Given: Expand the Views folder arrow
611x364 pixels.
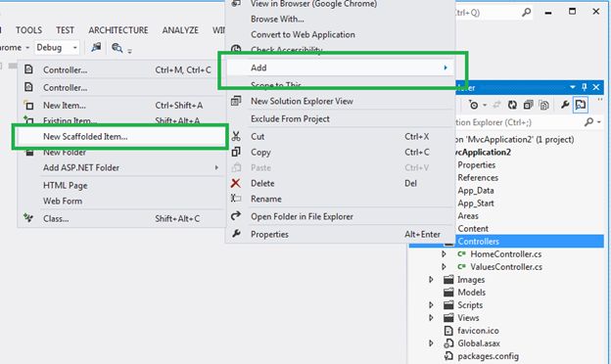Looking at the screenshot, I should point(431,318).
